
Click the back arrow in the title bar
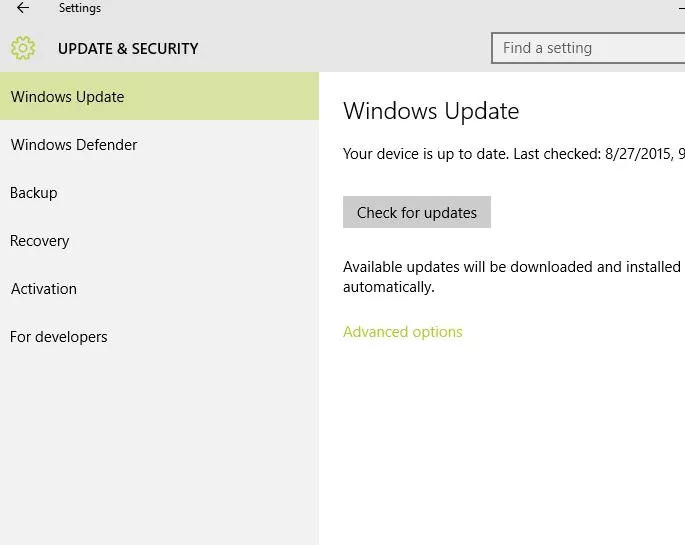pyautogui.click(x=23, y=8)
